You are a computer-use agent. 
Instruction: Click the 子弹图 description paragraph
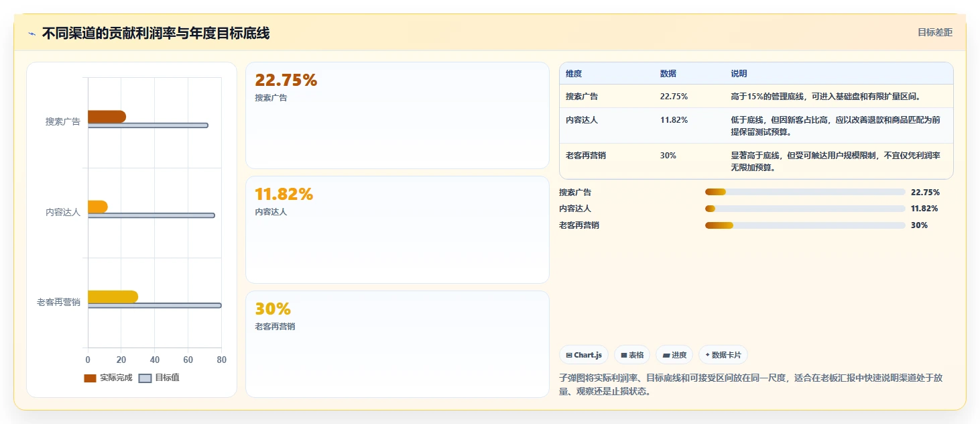tap(751, 384)
